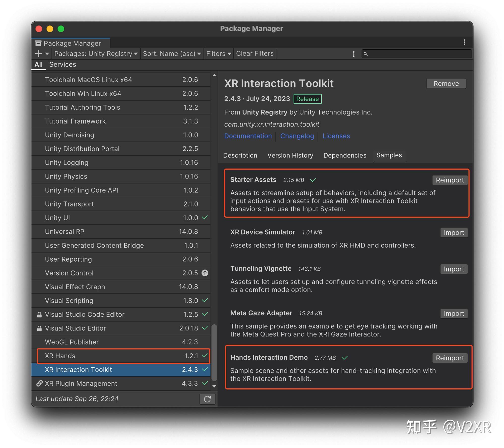
Task: Click the Version Control update arrow icon
Action: 205,273
